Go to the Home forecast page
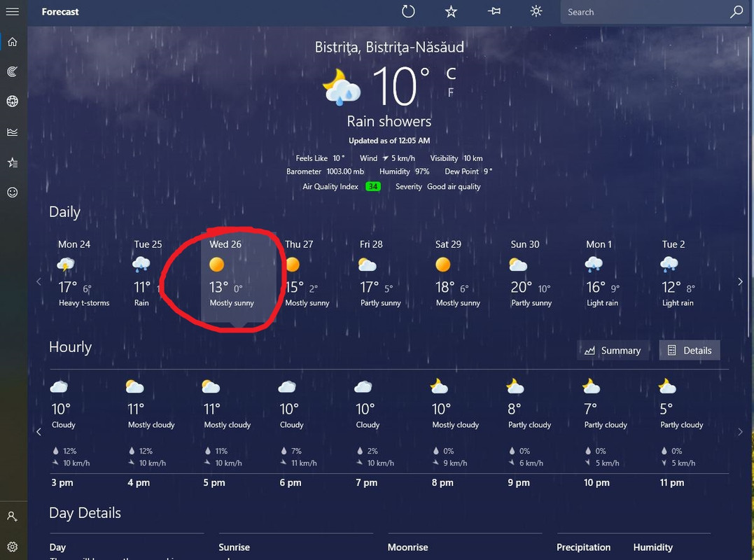Viewport: 754px width, 560px height. [x=13, y=42]
